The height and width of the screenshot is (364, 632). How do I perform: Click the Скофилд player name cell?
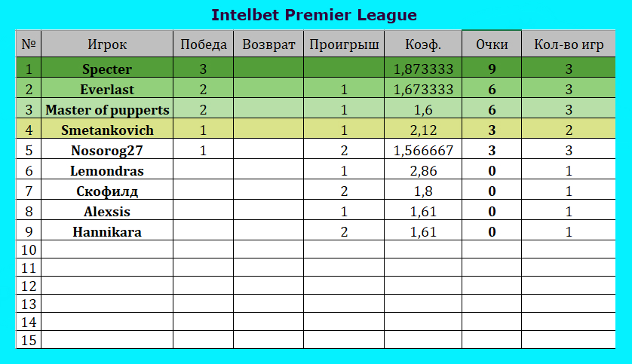107,190
